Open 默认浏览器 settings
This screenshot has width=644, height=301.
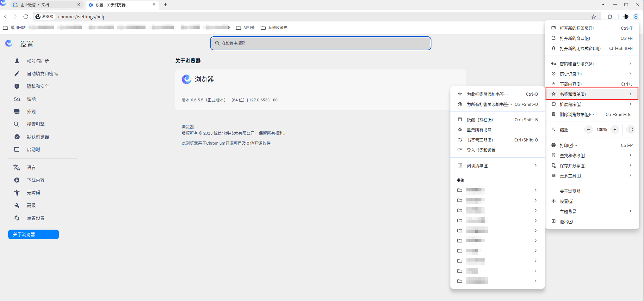[x=38, y=137]
